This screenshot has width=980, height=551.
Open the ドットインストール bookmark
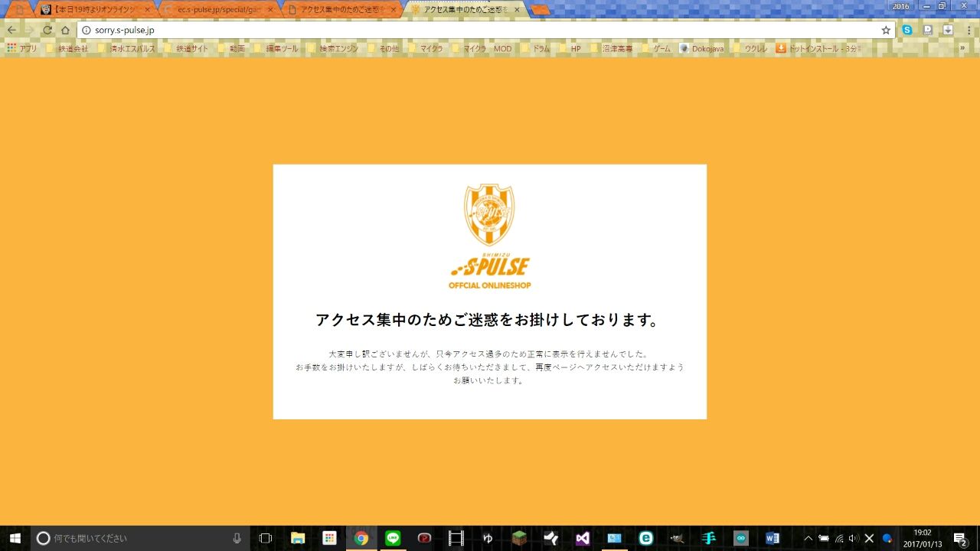pos(819,48)
